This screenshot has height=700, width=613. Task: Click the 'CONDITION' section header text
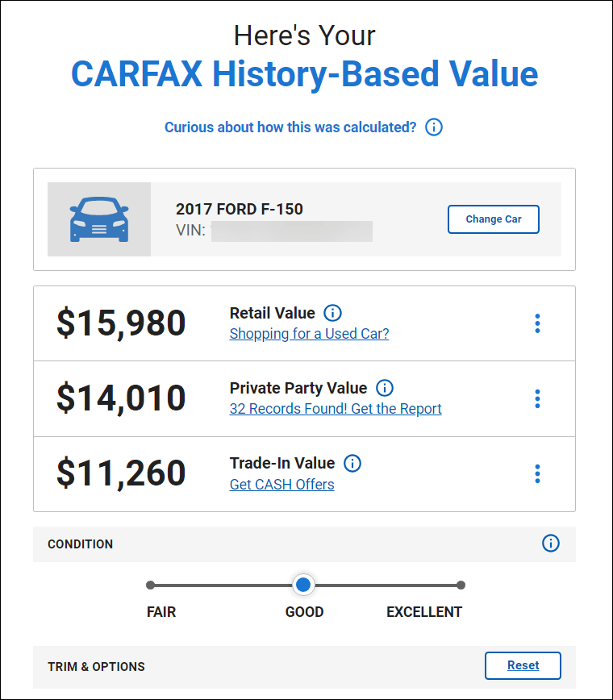click(81, 544)
